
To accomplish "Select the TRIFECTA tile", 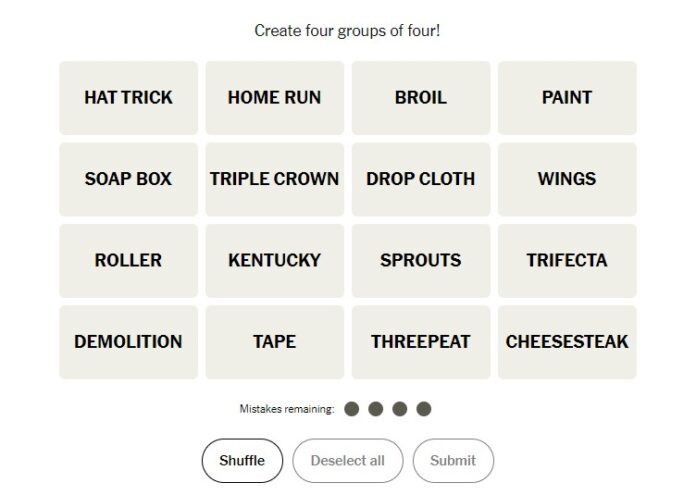I will pos(567,260).
